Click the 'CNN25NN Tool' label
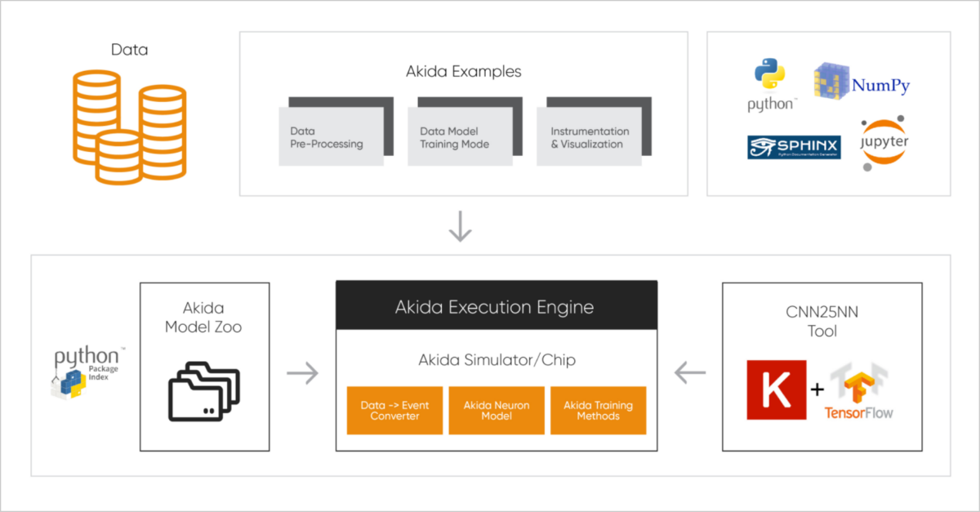This screenshot has height=512, width=980. 822,322
